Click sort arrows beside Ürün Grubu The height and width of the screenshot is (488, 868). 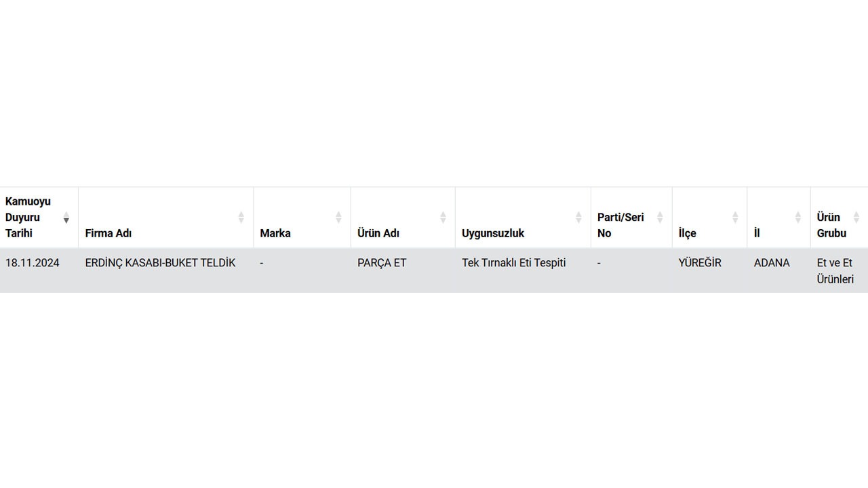coord(856,218)
